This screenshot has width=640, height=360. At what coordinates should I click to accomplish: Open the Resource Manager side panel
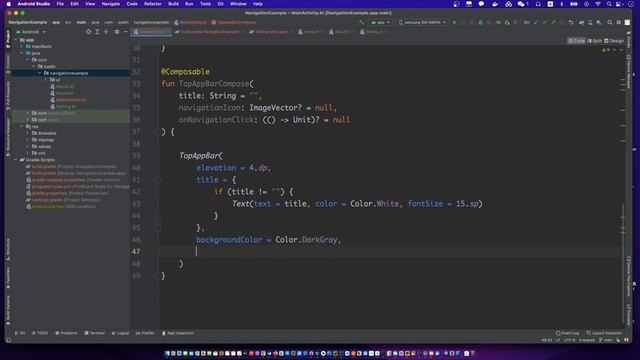click(8, 137)
